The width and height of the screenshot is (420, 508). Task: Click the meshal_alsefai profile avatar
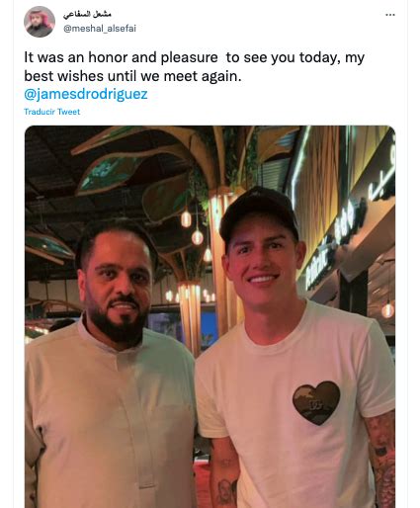click(x=40, y=22)
